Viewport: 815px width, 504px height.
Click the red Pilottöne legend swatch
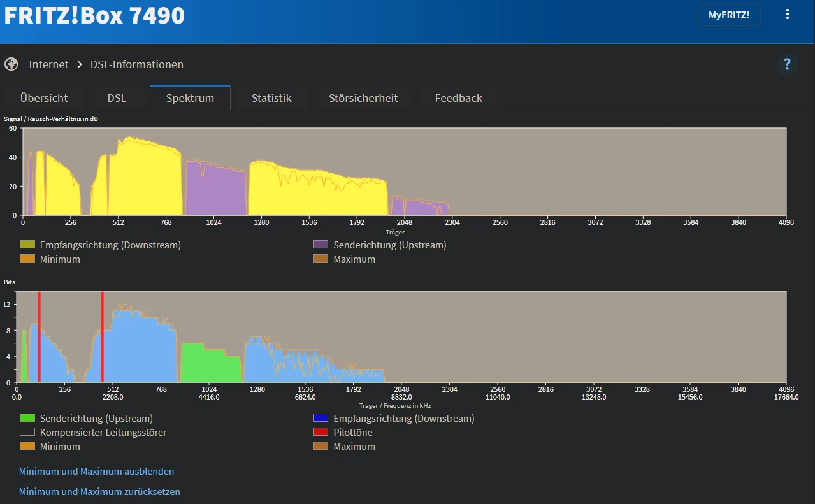point(321,433)
